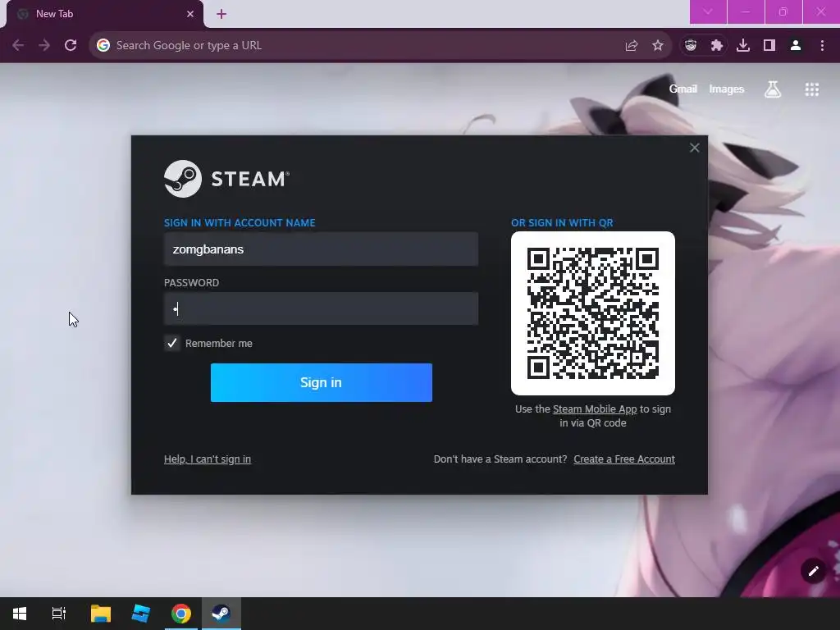The image size is (840, 630).
Task: Focus the account name field containing zomgbanans
Action: click(x=321, y=249)
